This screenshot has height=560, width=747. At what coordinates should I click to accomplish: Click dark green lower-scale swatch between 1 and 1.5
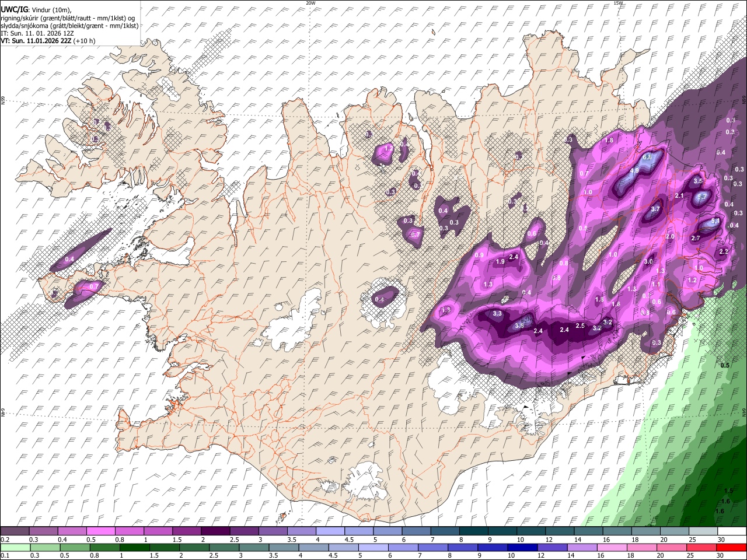click(134, 547)
